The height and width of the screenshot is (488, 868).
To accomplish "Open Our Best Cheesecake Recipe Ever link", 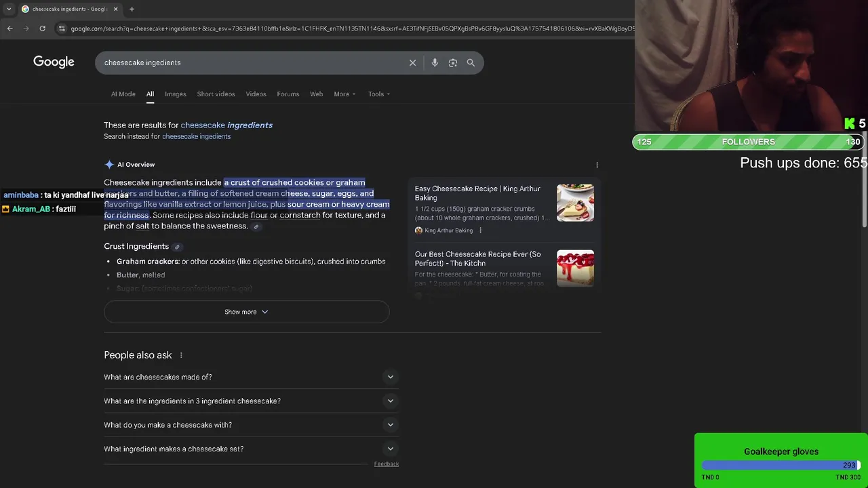I will tap(477, 258).
